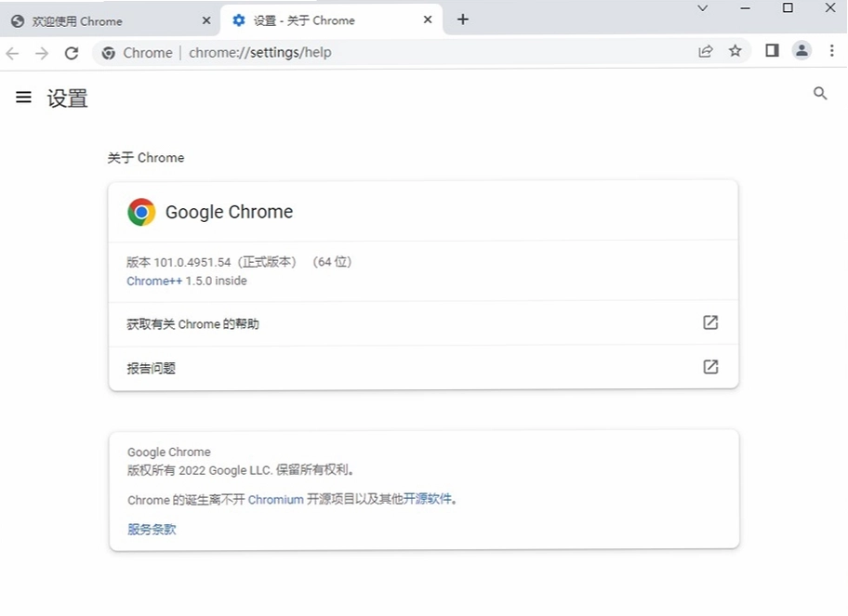848x616 pixels.
Task: Click the address bar URL chrome://settings/help
Action: [260, 52]
